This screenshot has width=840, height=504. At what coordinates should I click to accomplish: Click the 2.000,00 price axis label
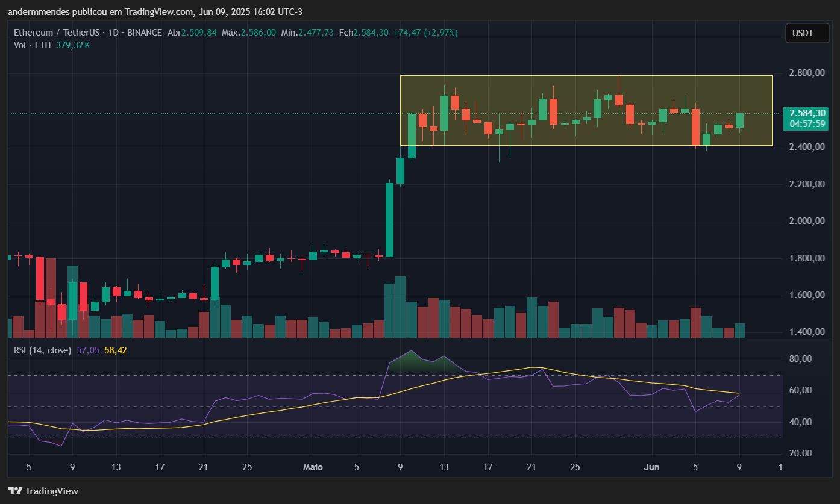coord(806,221)
